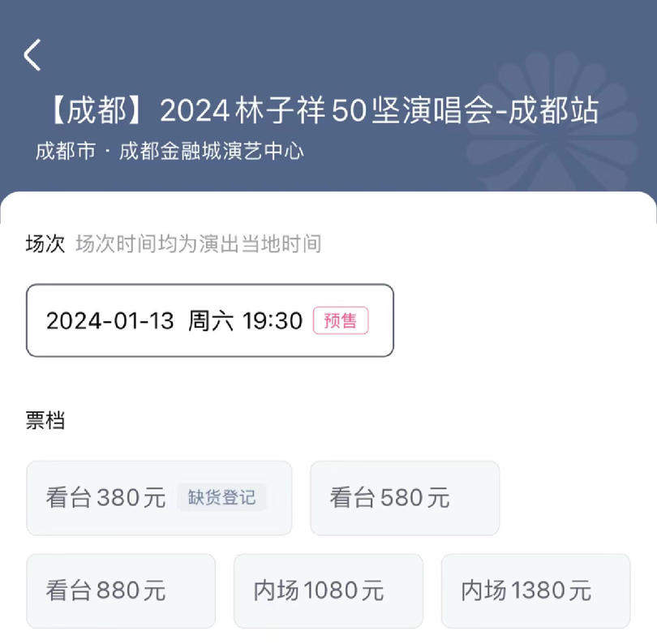This screenshot has width=657, height=644.
Task: Tap the venue 成都金融城演艺中心
Action: point(212,151)
